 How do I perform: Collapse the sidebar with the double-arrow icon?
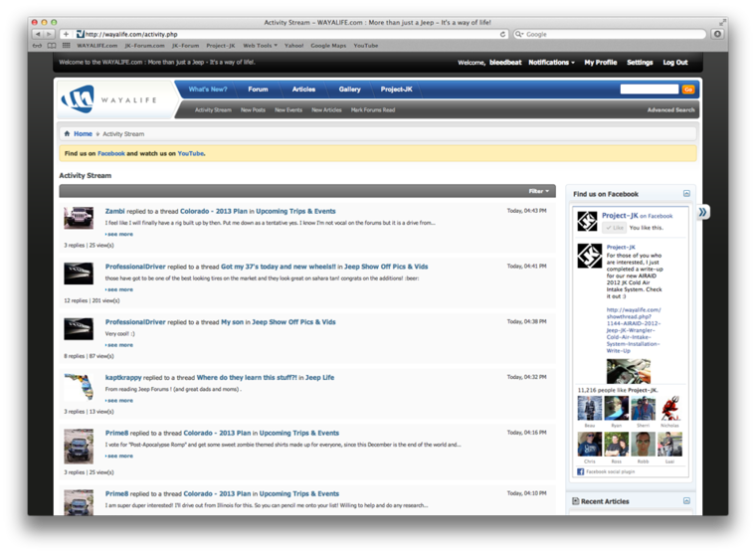click(x=702, y=212)
